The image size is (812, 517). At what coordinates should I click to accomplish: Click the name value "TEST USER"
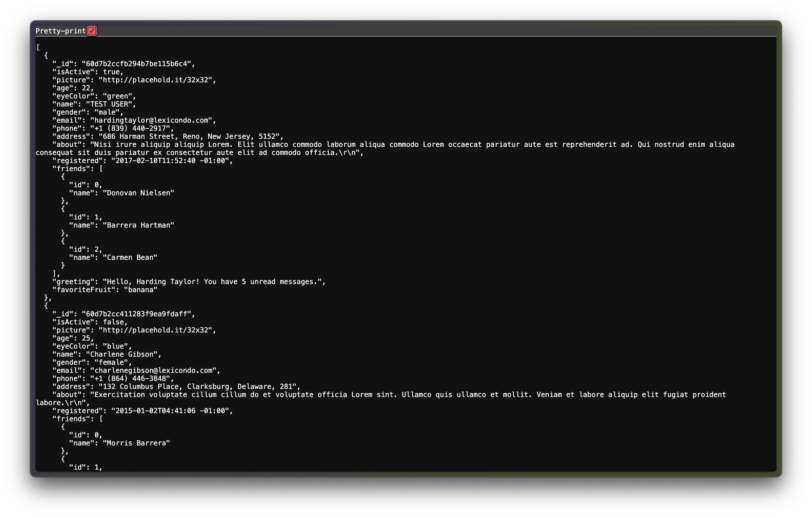point(109,104)
